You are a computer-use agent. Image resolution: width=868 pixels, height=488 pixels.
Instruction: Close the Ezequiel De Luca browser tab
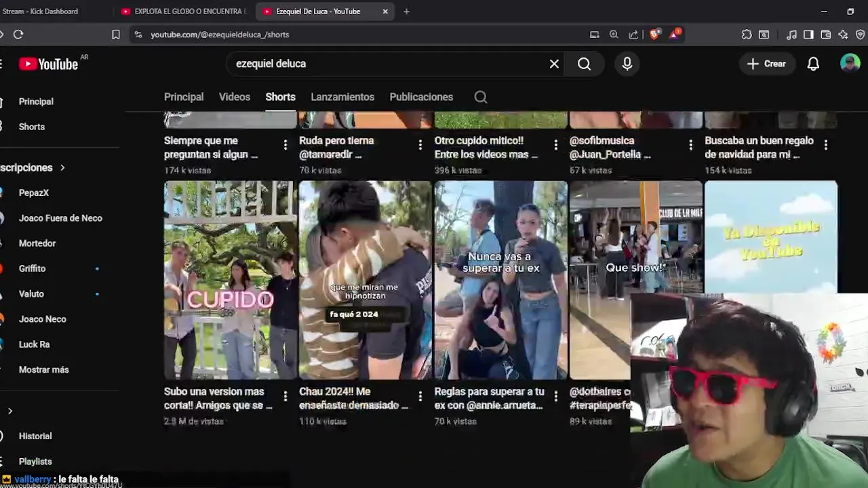(x=385, y=12)
